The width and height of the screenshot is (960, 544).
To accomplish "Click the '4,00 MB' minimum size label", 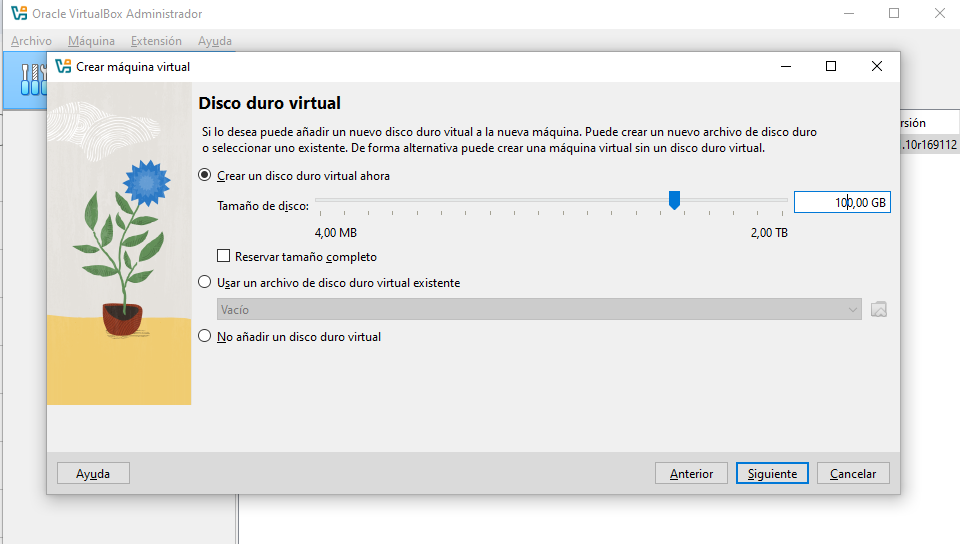I will 336,233.
